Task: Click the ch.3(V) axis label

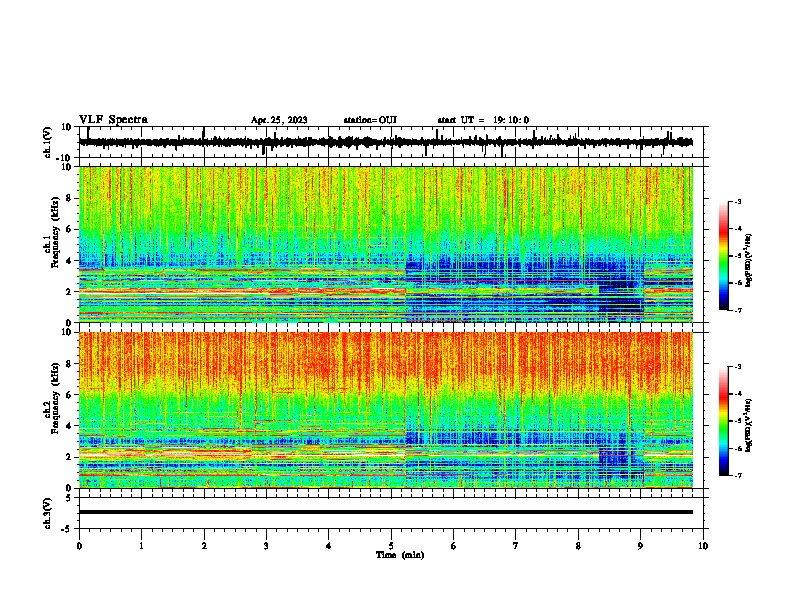Action: 48,513
